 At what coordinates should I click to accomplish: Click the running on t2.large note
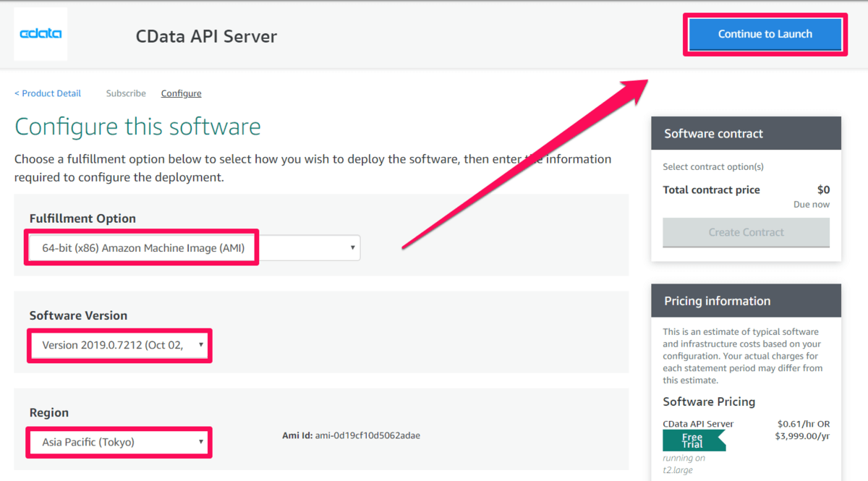(x=683, y=462)
